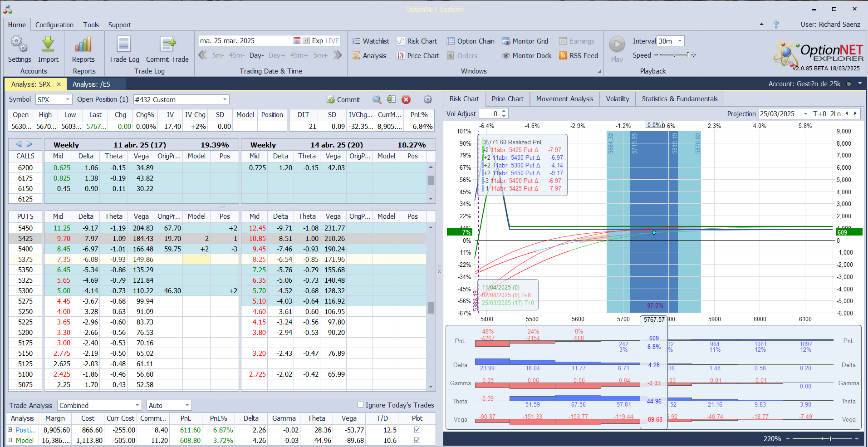
Task: Toggle the Plot checkbox for Model row
Action: point(417,440)
